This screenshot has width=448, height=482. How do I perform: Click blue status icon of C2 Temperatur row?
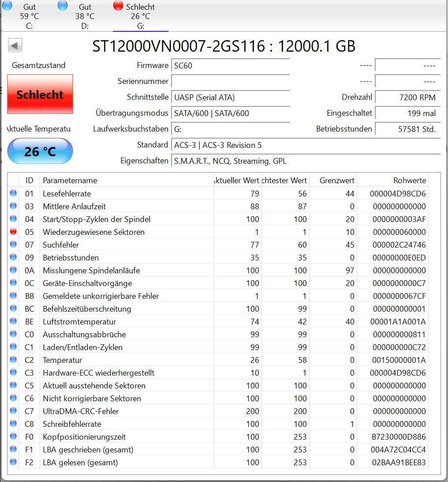13,360
